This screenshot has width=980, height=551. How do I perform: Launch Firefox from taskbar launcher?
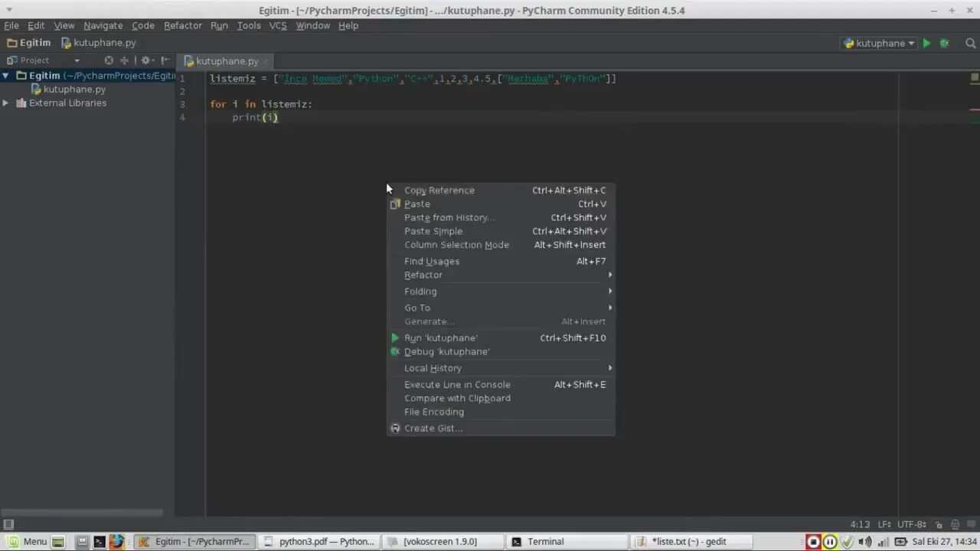(116, 542)
